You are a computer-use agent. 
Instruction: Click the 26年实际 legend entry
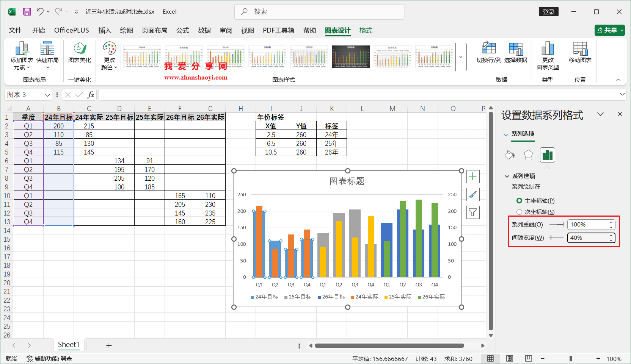pos(432,297)
